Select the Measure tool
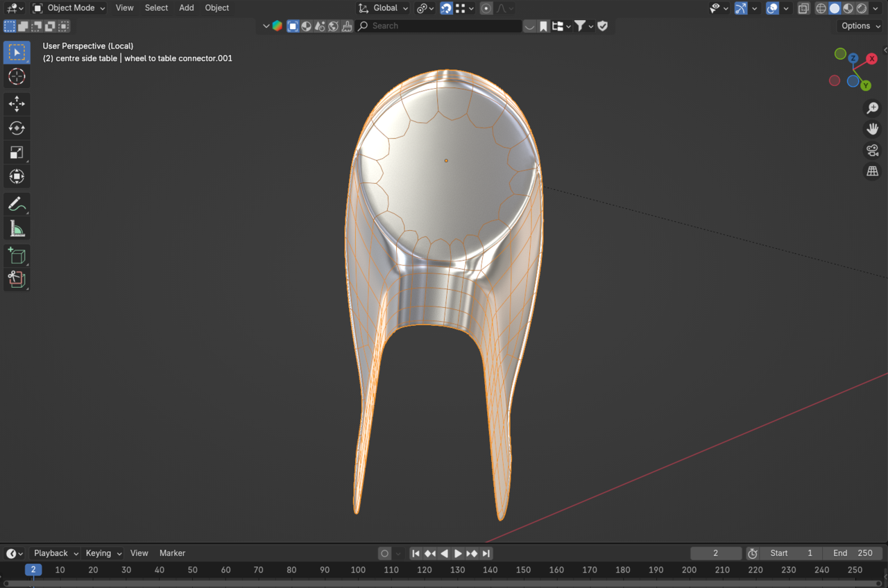This screenshot has height=588, width=888. tap(17, 227)
